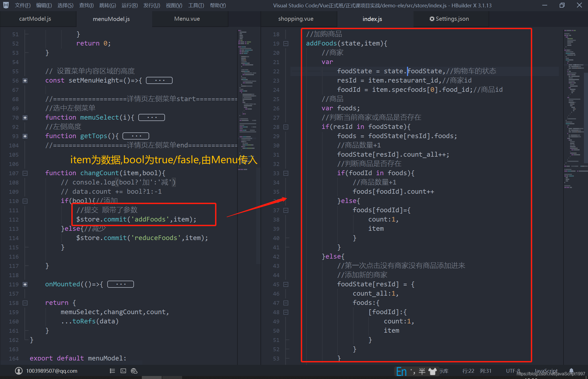
Task: Click the right editor minimap
Action: tap(575, 109)
